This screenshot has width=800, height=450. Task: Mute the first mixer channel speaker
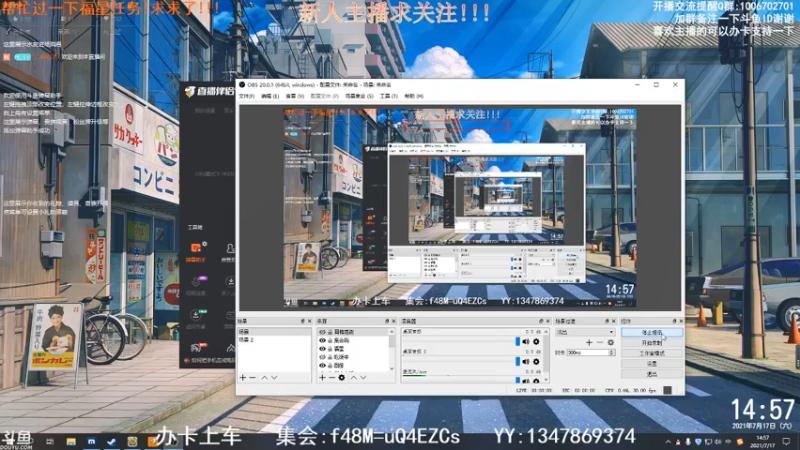click(526, 342)
